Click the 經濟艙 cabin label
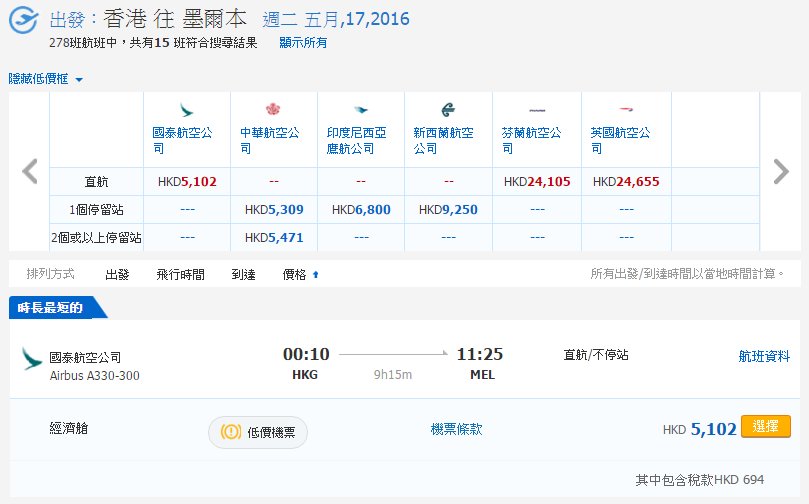 69,428
